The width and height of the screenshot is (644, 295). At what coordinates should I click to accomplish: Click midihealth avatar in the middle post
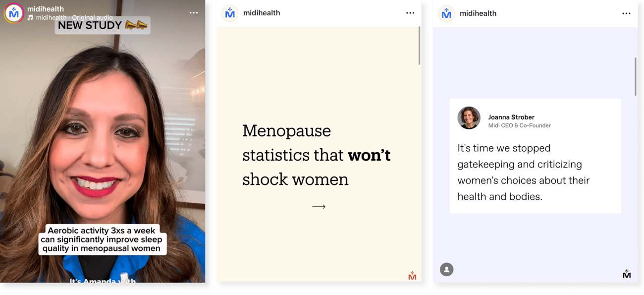tap(230, 13)
